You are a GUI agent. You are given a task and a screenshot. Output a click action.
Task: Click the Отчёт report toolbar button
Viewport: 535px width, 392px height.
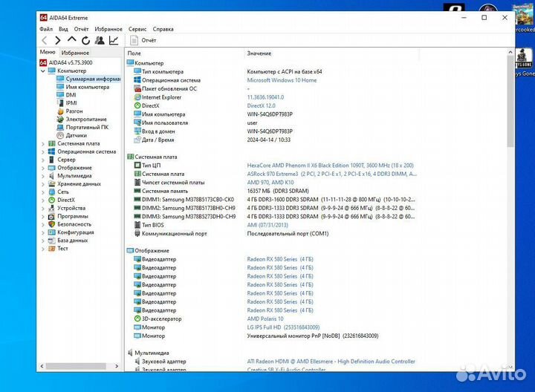click(144, 40)
